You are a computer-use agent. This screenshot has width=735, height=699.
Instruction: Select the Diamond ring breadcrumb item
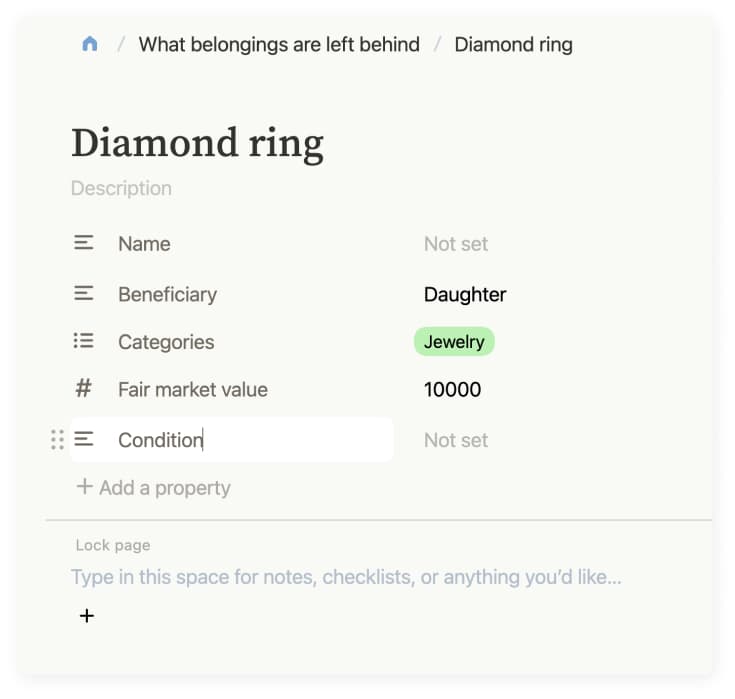tap(513, 44)
